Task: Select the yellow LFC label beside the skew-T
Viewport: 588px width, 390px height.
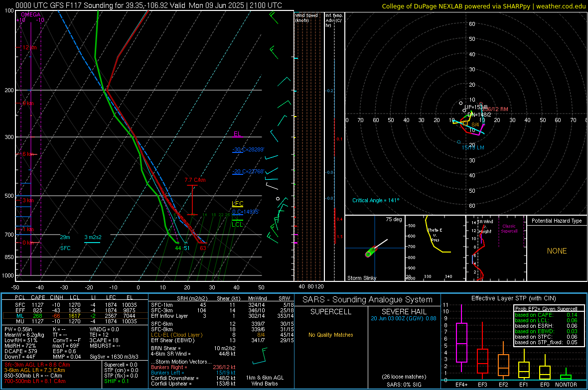Action: tap(238, 204)
